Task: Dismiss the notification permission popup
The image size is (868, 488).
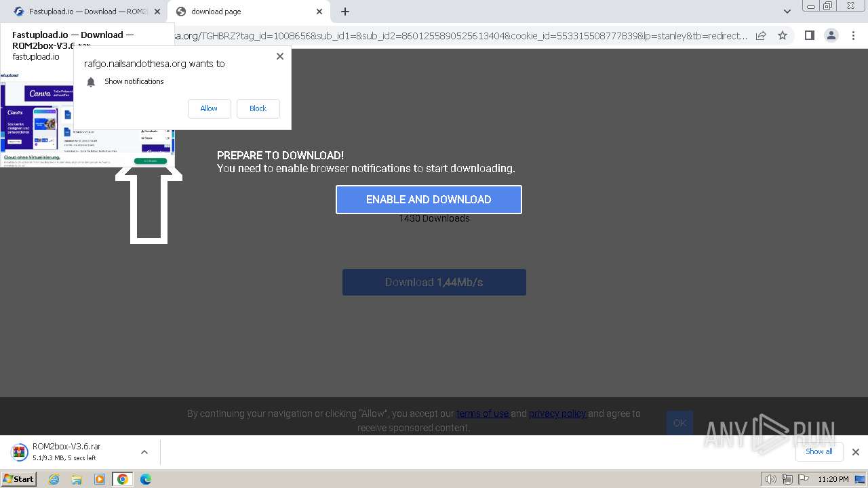Action: pyautogui.click(x=280, y=56)
